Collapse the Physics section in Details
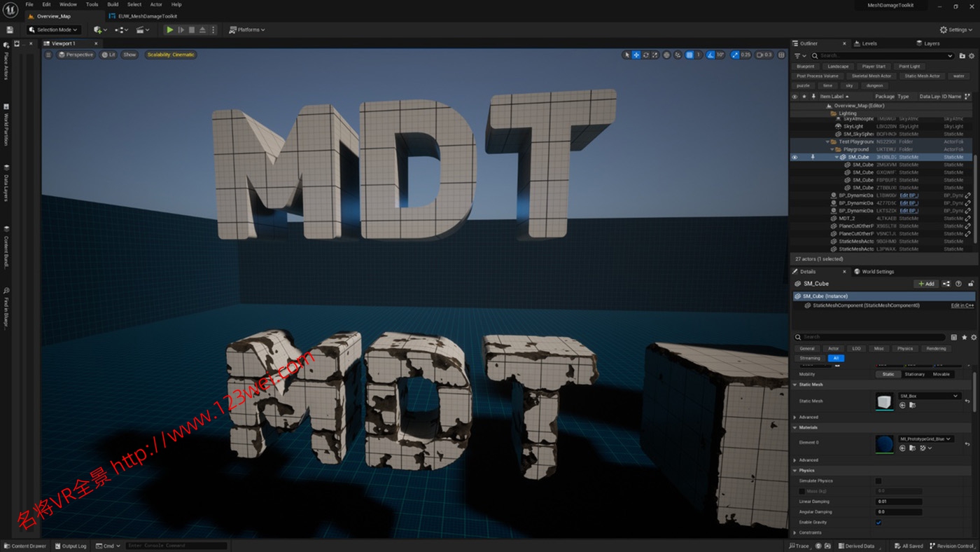The width and height of the screenshot is (980, 552). 795,471
